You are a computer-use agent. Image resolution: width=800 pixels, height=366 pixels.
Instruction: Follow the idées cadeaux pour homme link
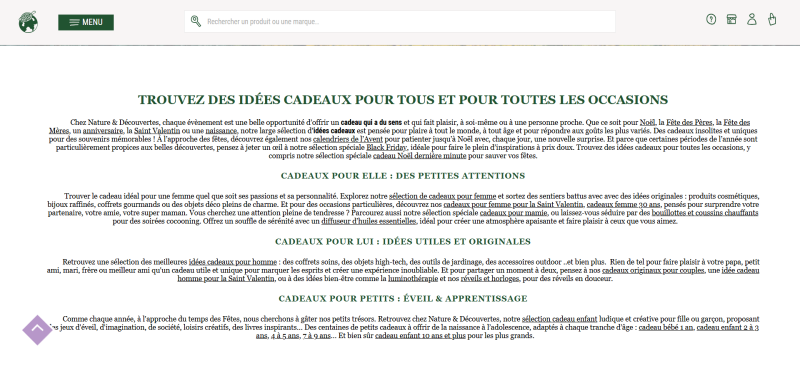tap(233, 262)
